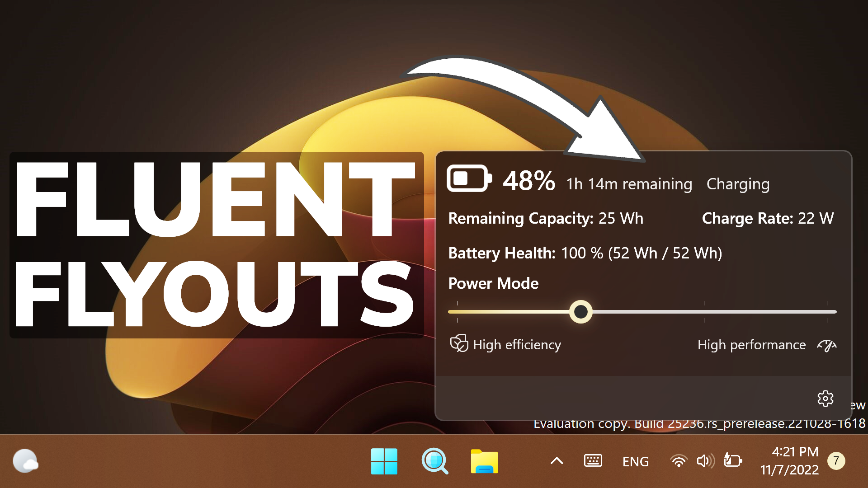Open the weather widget in the taskbar corner

pos(26,461)
